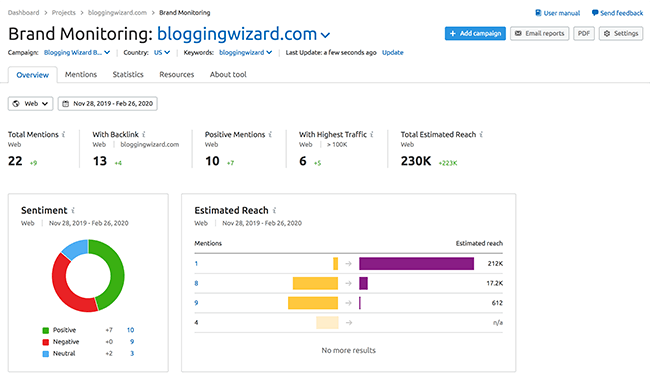Click the 612 estimated reach value

point(497,303)
